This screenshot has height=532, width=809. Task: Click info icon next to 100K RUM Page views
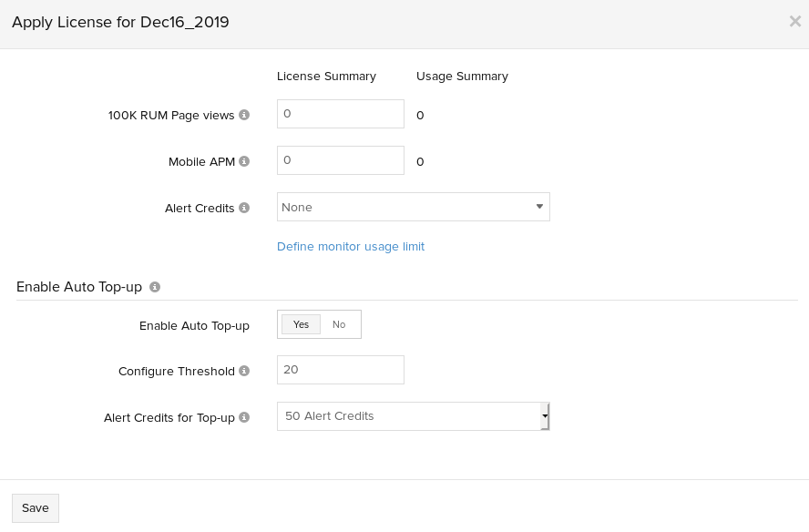click(243, 116)
